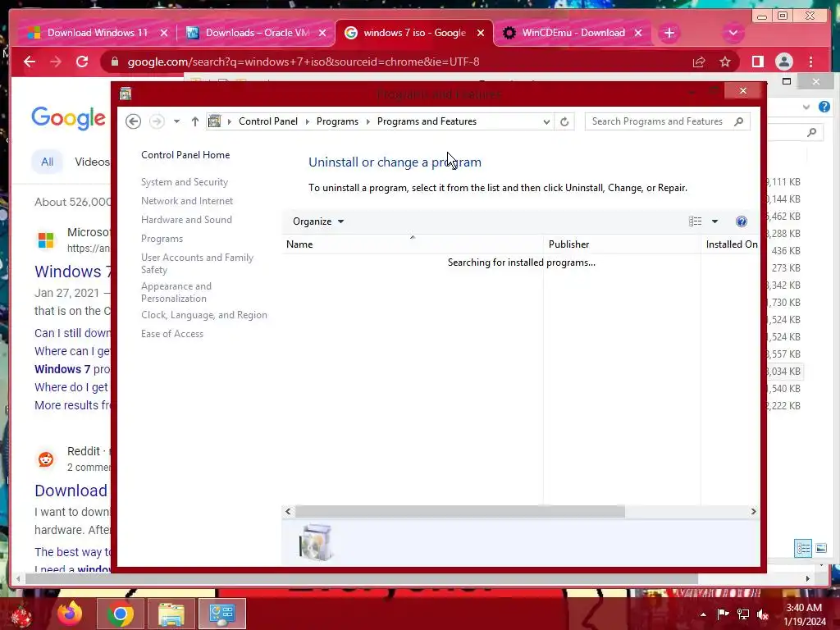The width and height of the screenshot is (840, 630).
Task: Open Clock, Language, and Region
Action: (204, 315)
